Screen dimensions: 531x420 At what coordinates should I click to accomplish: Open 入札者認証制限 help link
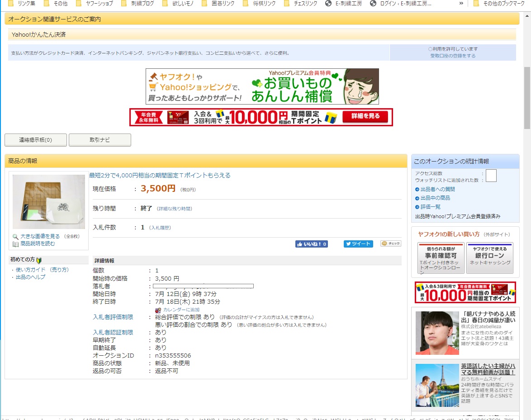(x=113, y=333)
